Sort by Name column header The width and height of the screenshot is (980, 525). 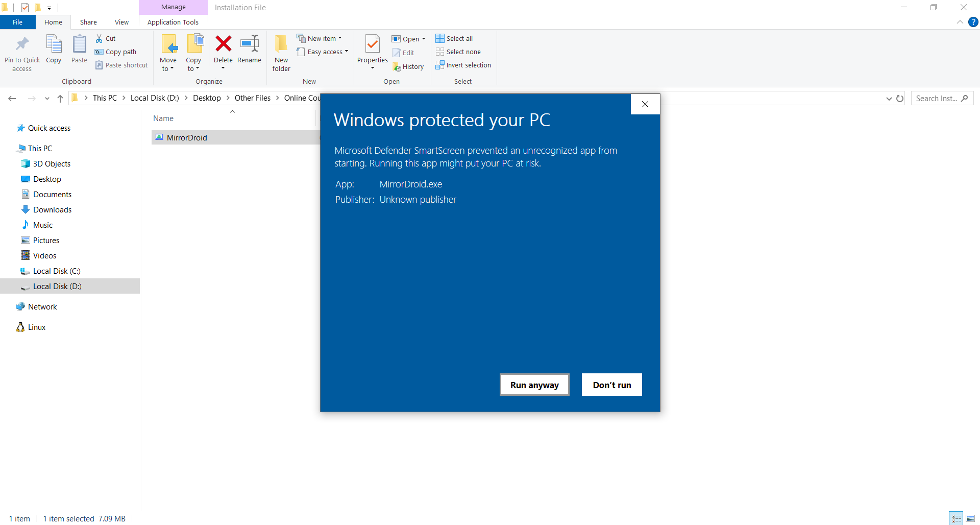pyautogui.click(x=163, y=118)
